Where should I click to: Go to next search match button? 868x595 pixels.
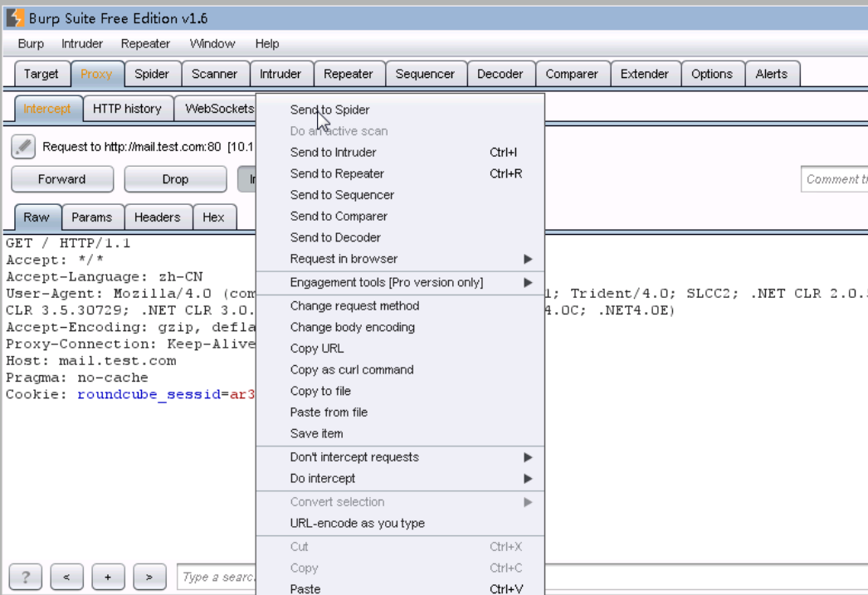[x=149, y=578]
